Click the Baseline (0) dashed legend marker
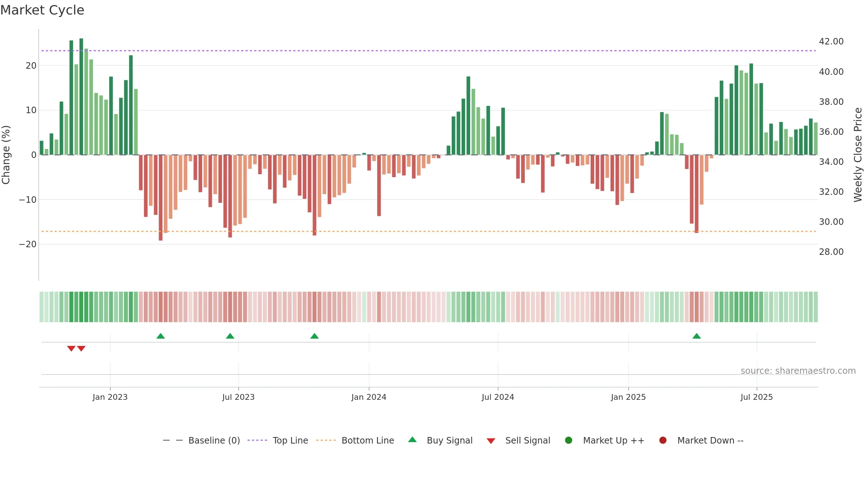 click(x=173, y=440)
